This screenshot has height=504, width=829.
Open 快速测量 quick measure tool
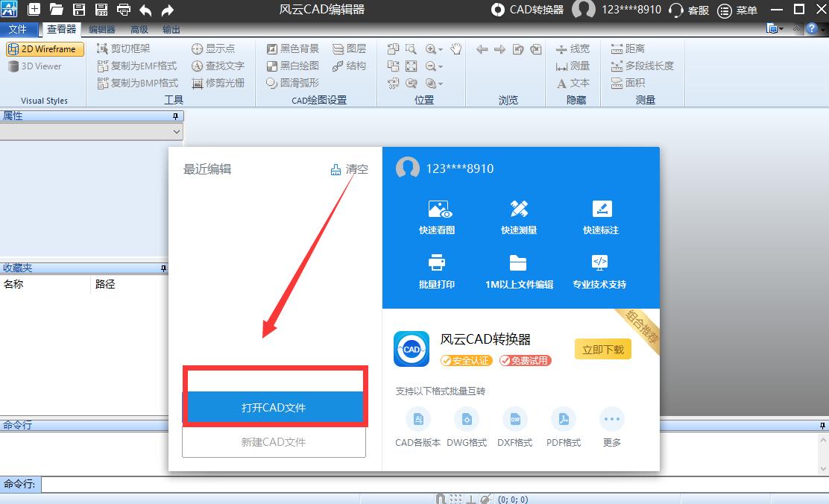tap(519, 216)
